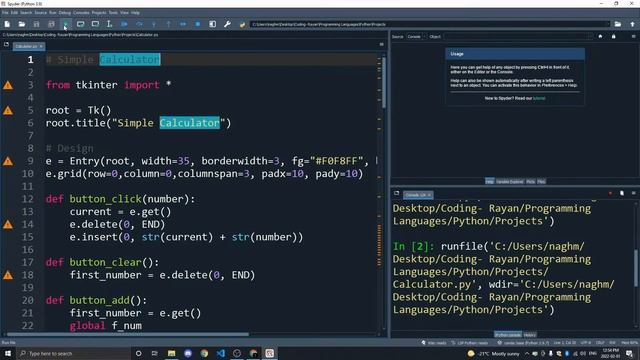The image size is (640, 360).
Task: Open the tutorial link in Usage box
Action: (539, 98)
